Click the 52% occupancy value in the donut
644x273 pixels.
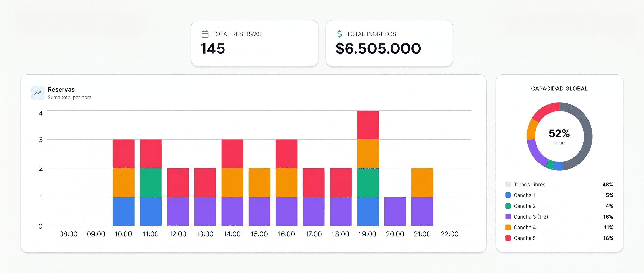[x=559, y=133]
